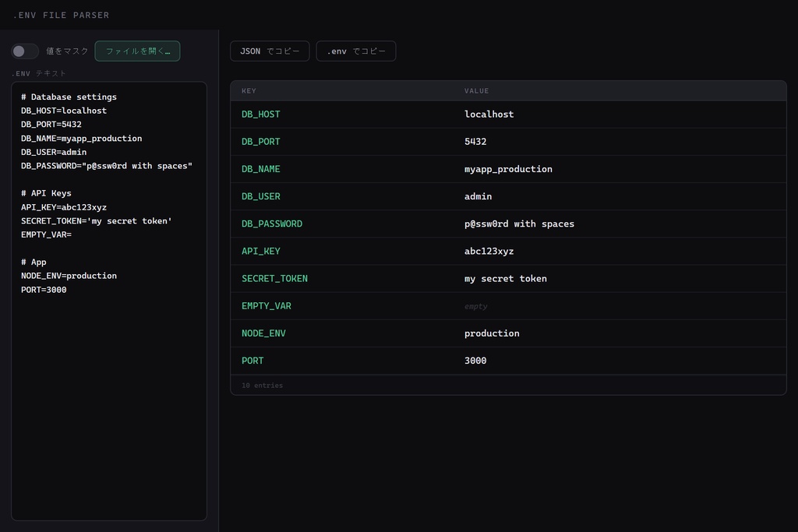Click the production value in table
Image resolution: width=798 pixels, height=532 pixels.
tap(492, 333)
